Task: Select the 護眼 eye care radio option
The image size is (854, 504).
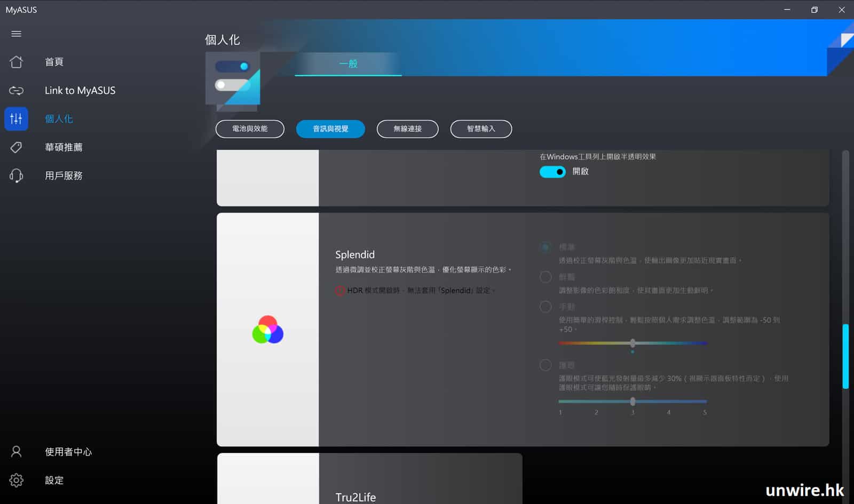Action: pyautogui.click(x=545, y=365)
